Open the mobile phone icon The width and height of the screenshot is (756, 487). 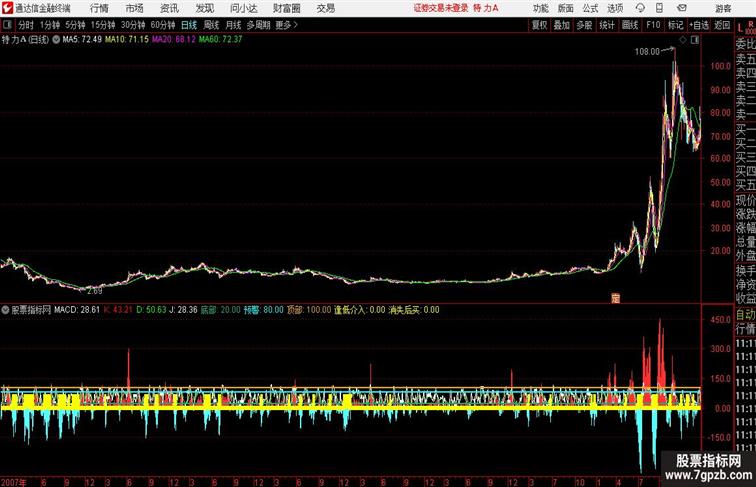click(659, 8)
